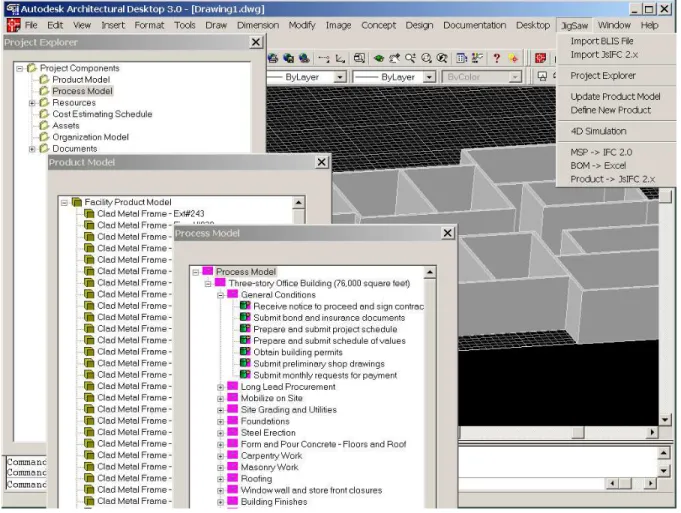Select Window wall and store front closures

click(x=311, y=490)
